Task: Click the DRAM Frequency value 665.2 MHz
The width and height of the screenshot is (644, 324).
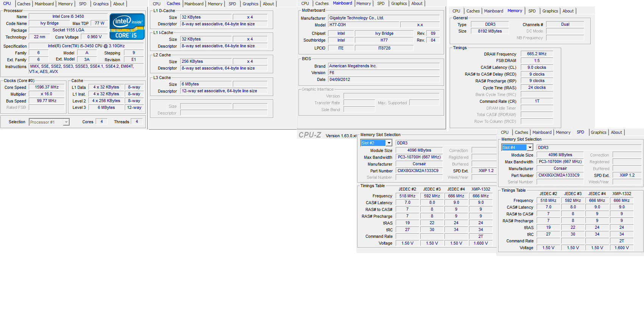Action: 537,54
